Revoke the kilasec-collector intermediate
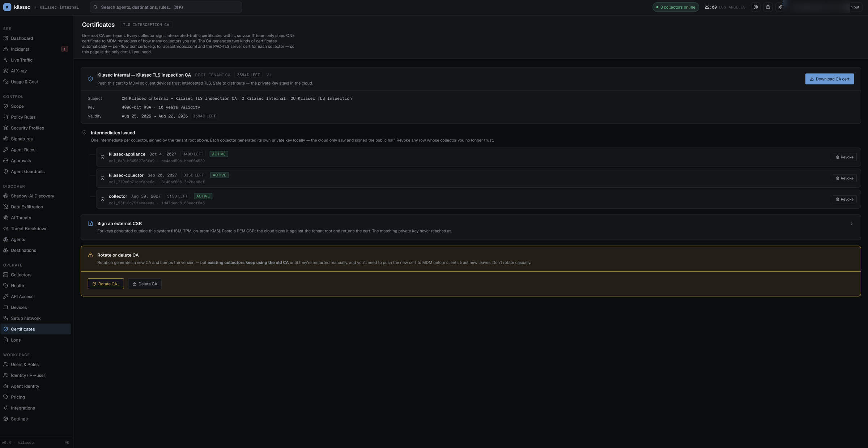This screenshot has height=448, width=868. (844, 178)
